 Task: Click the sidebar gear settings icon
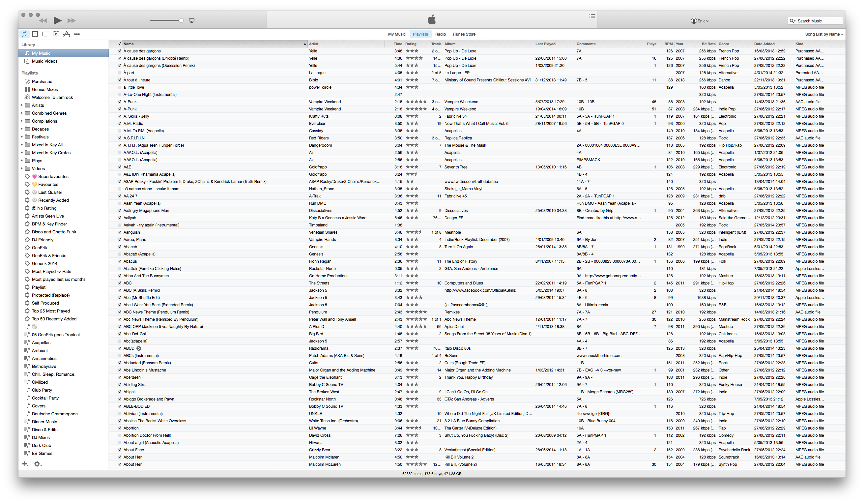(37, 464)
